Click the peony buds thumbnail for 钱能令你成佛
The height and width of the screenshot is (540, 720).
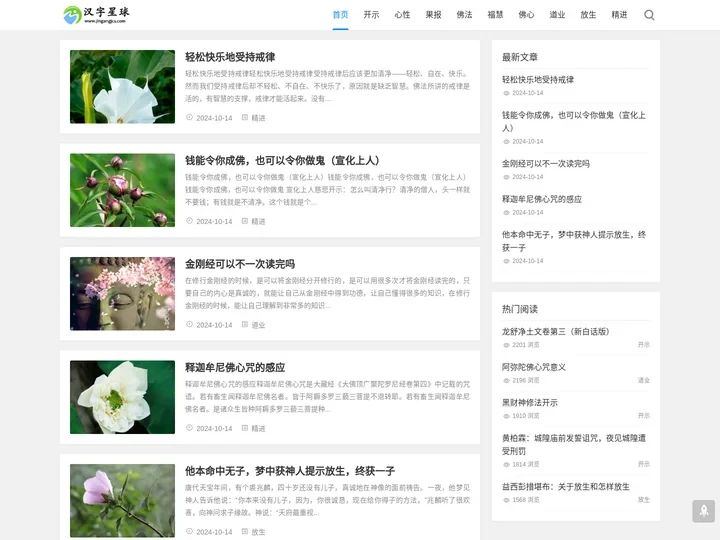[122, 190]
